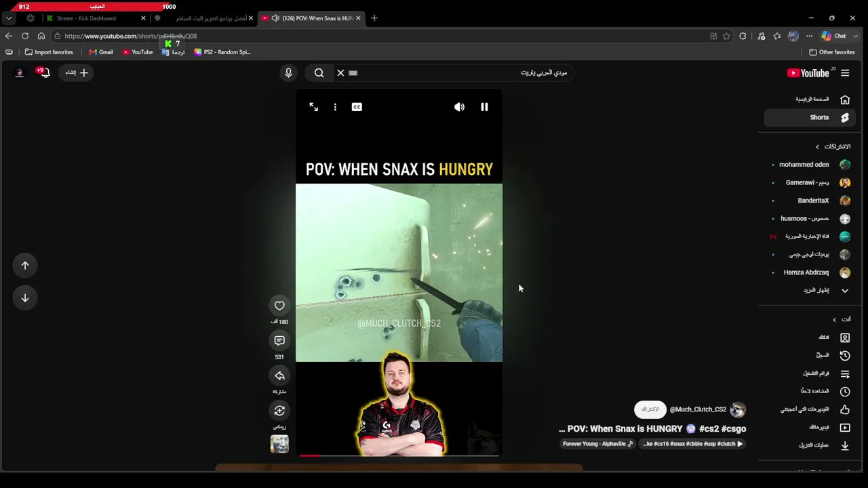Image resolution: width=868 pixels, height=488 pixels.
Task: Open BanderitaX channel subscription
Action: tap(810, 201)
